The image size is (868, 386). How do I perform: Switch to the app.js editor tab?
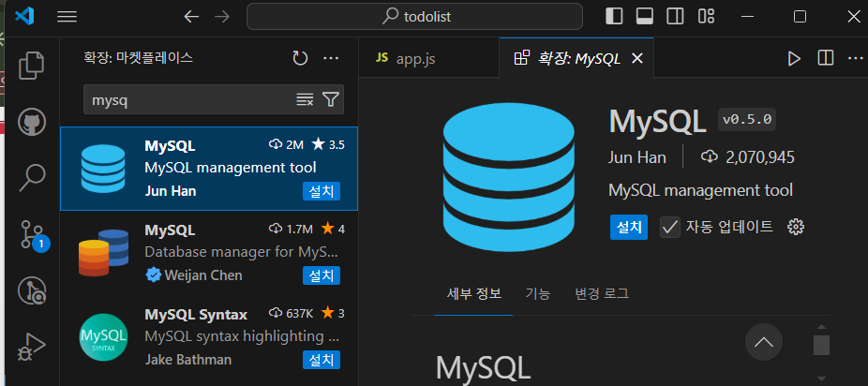428,59
